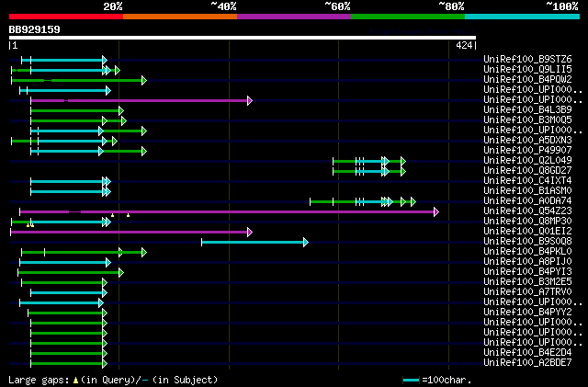
Task: Click the cyan bar in A7TRV0 row
Action: click(x=69, y=293)
